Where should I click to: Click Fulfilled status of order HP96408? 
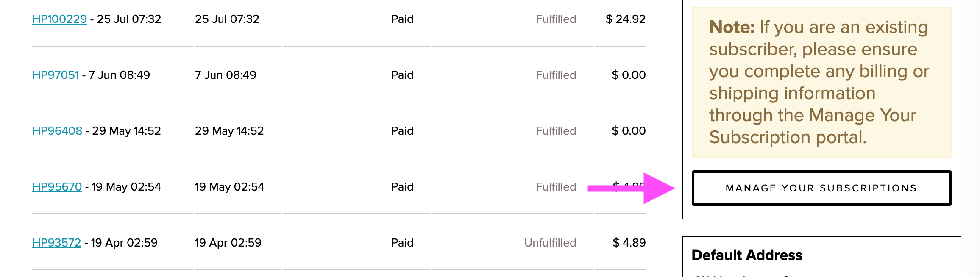[556, 131]
